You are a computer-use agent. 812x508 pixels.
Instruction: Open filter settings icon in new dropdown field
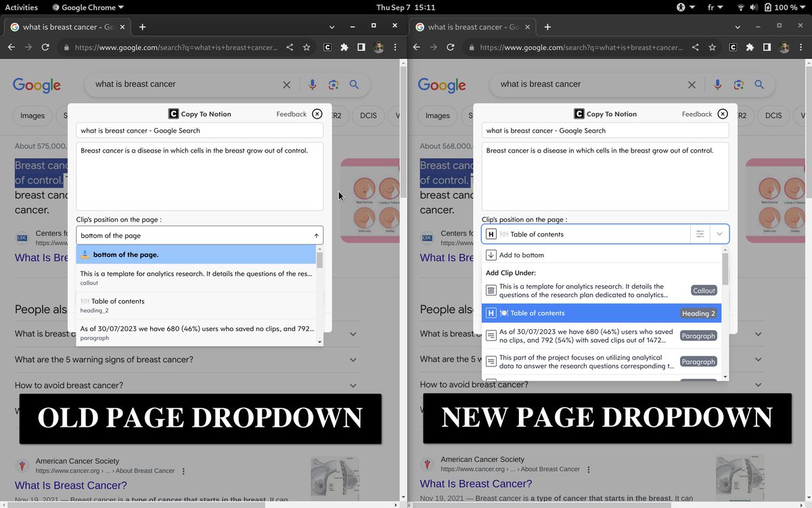[x=700, y=234]
